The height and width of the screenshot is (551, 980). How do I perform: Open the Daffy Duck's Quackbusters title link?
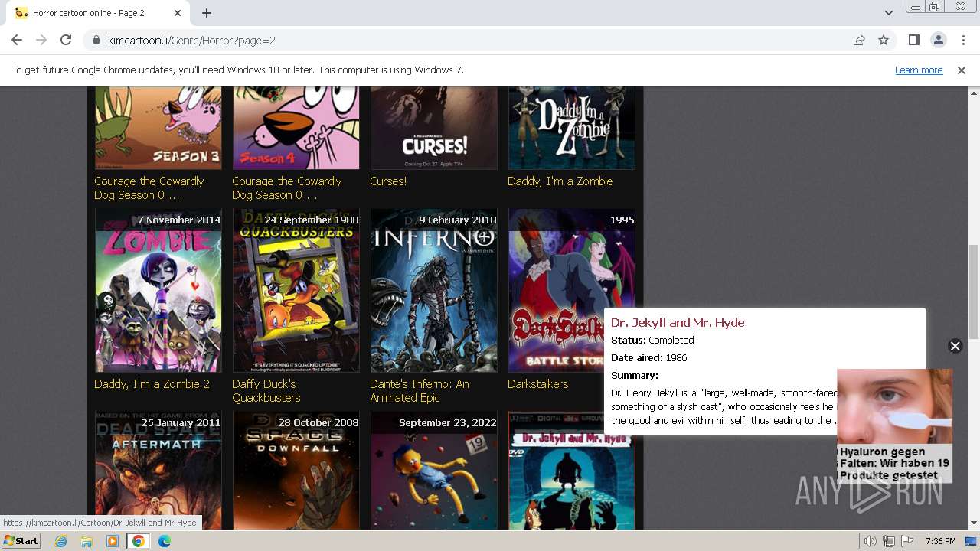tap(266, 391)
